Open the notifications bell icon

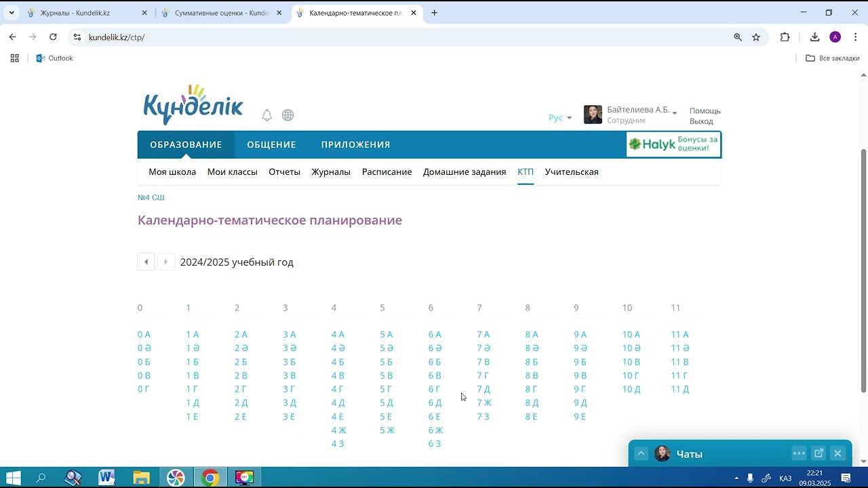267,115
